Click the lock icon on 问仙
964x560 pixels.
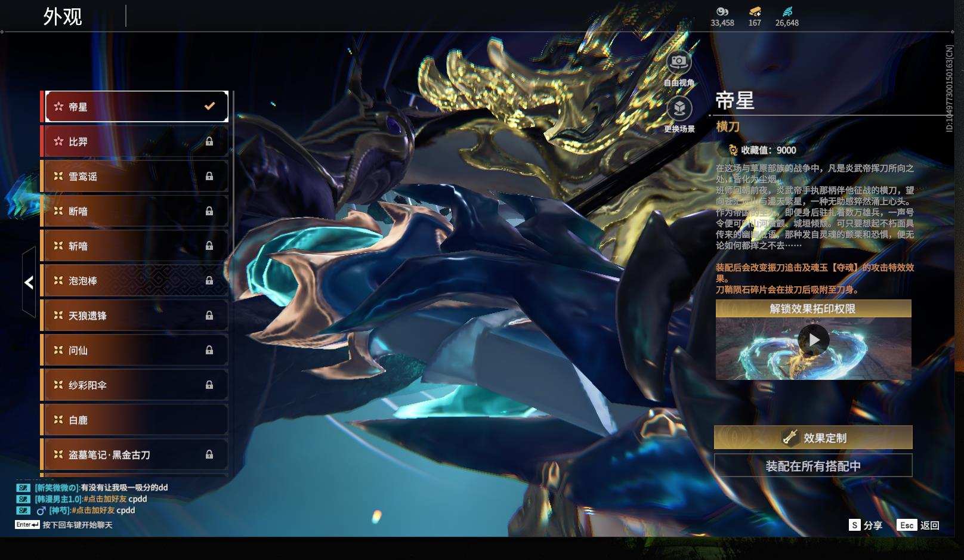click(x=209, y=350)
